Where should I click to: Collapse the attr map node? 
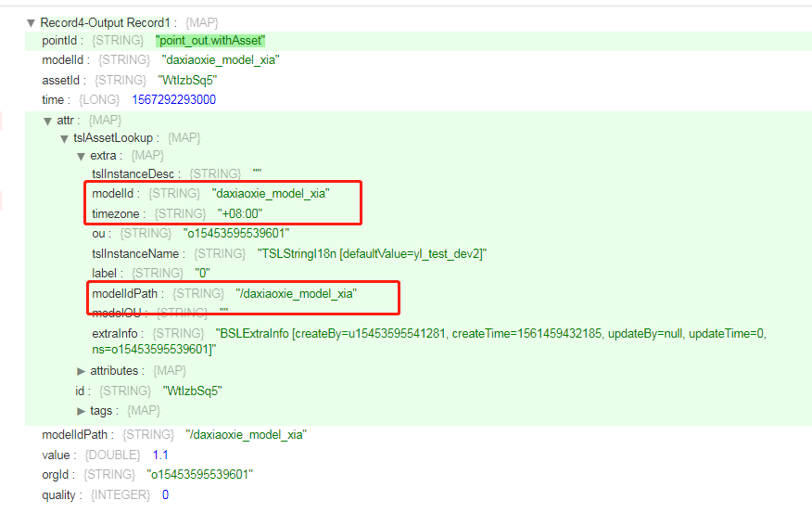click(x=47, y=121)
